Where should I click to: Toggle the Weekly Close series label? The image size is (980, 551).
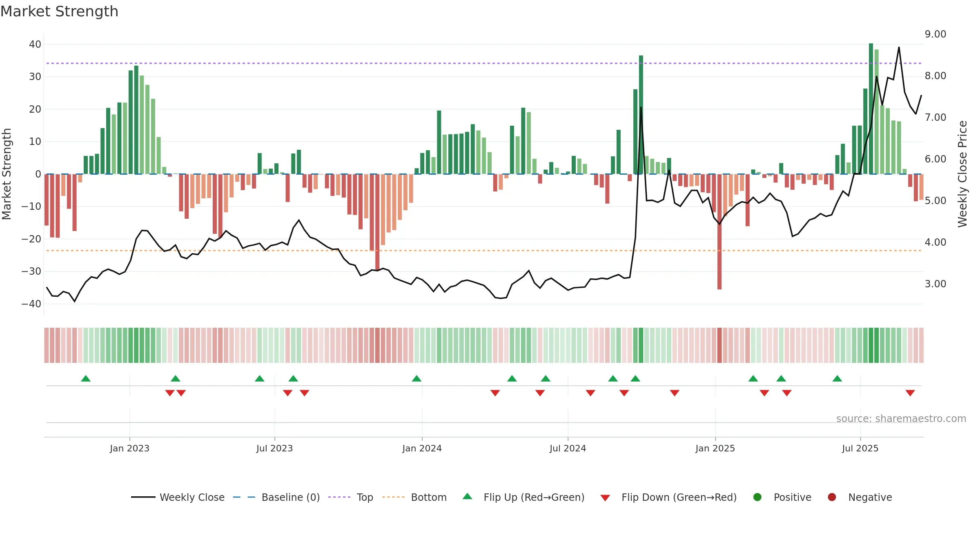(x=192, y=497)
